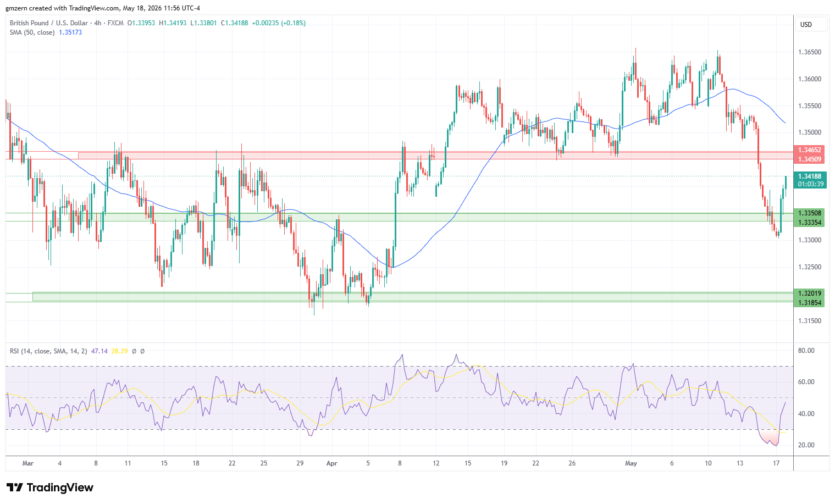Screen dimensions: 835x504
Task: Click the RSI value 47.14
Action: [99, 351]
